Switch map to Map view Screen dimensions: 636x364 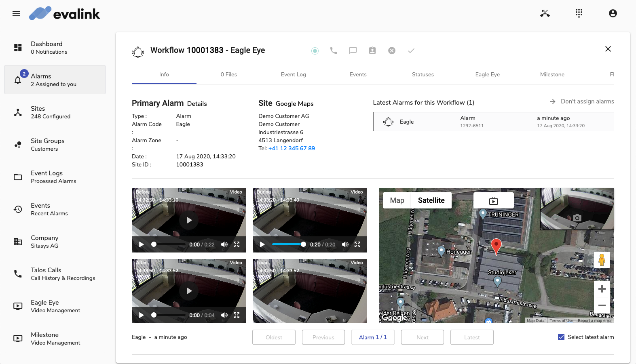tap(397, 200)
